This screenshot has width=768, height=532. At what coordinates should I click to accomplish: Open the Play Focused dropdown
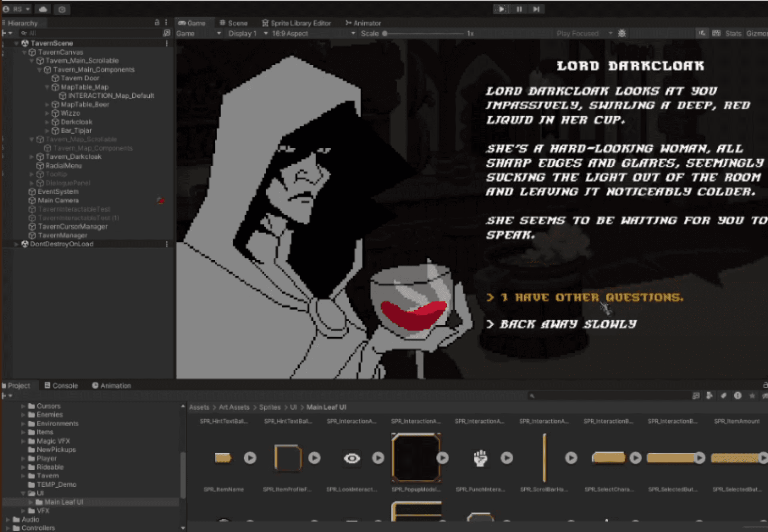584,33
